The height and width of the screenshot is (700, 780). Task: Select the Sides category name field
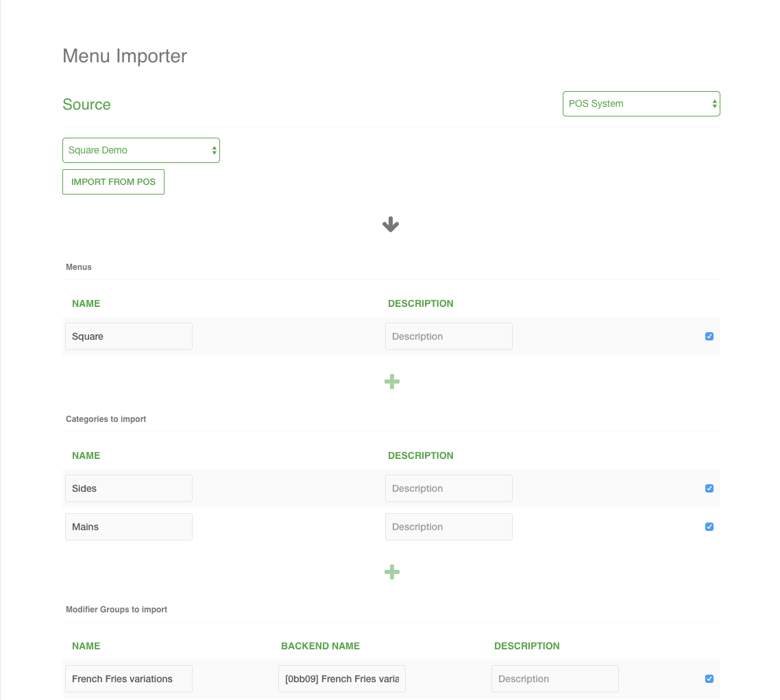pyautogui.click(x=128, y=488)
